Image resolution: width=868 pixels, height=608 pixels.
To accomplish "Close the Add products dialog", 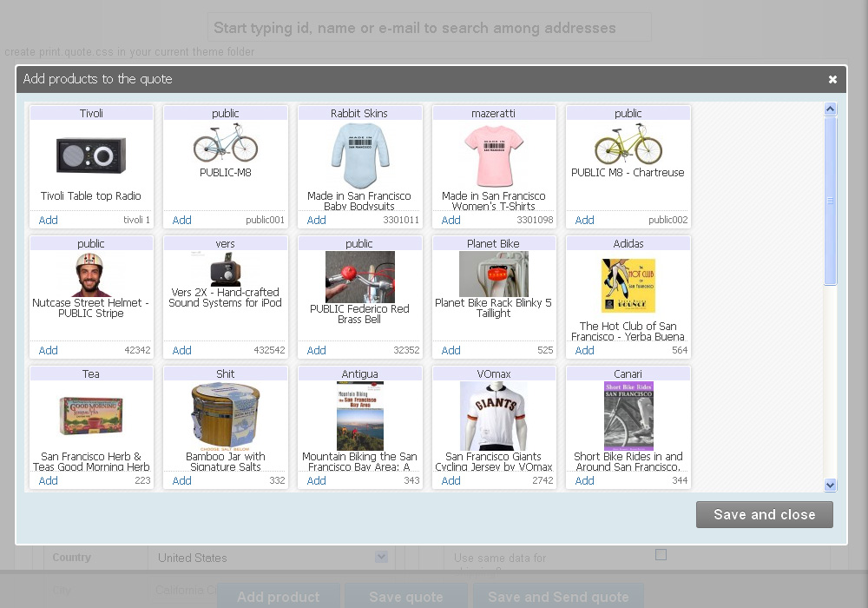I will pos(832,80).
